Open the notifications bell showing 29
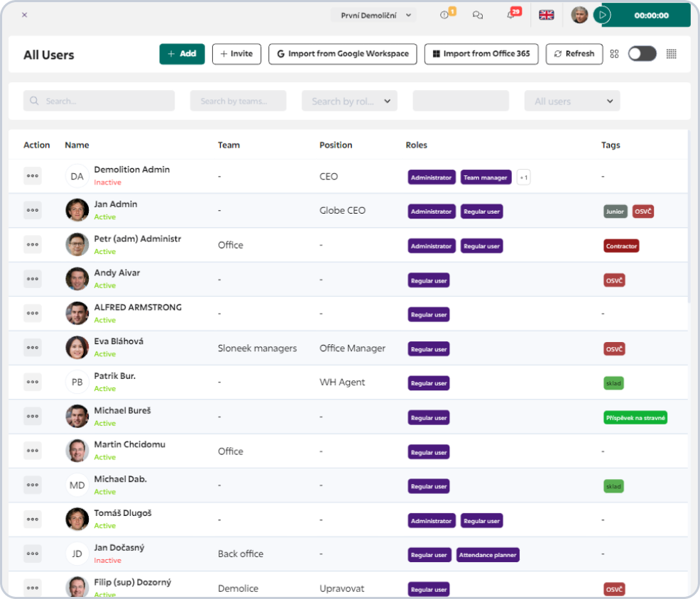Image resolution: width=700 pixels, height=599 pixels. (x=511, y=15)
